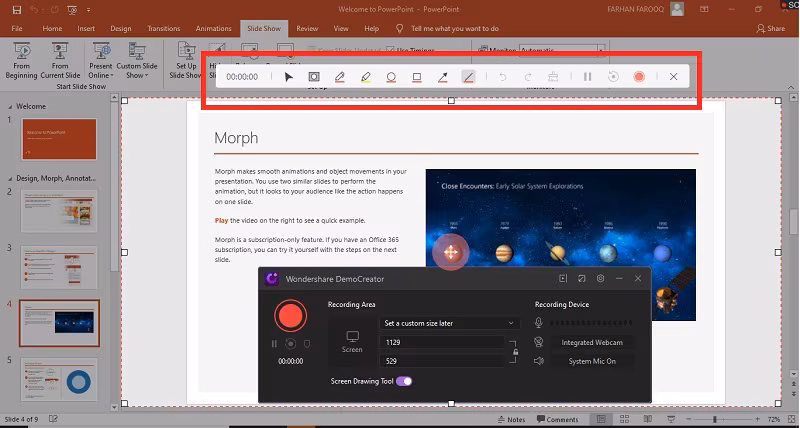Image resolution: width=800 pixels, height=428 pixels.
Task: Switch to the Review ribbon tab
Action: coord(307,29)
